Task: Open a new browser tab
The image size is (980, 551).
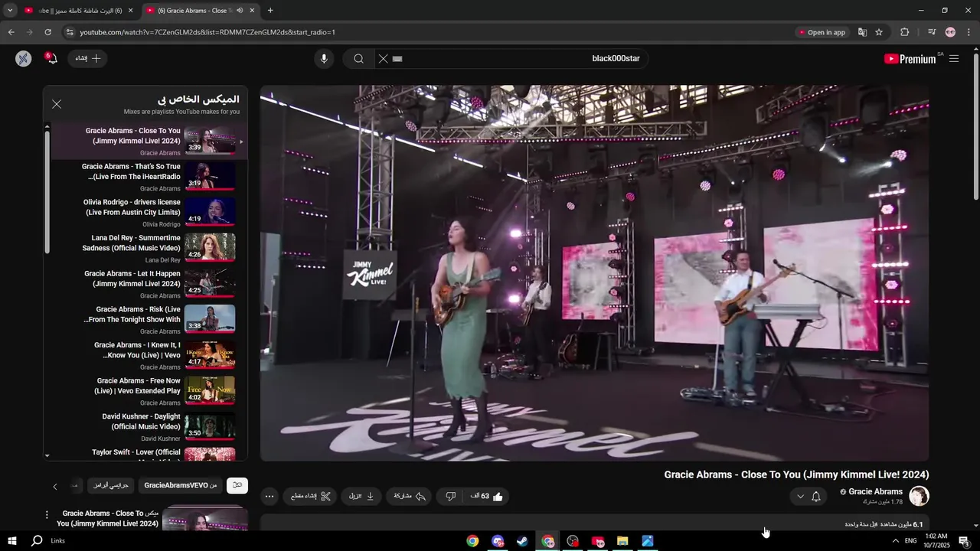Action: pos(270,11)
